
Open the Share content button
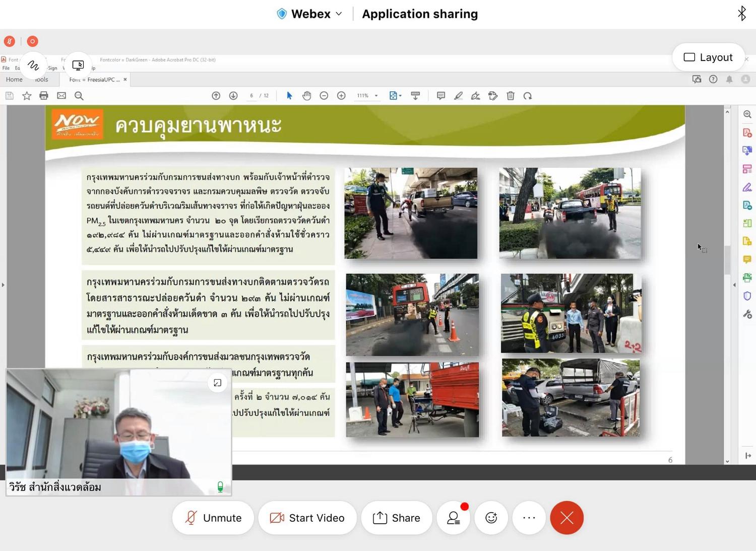tap(397, 518)
